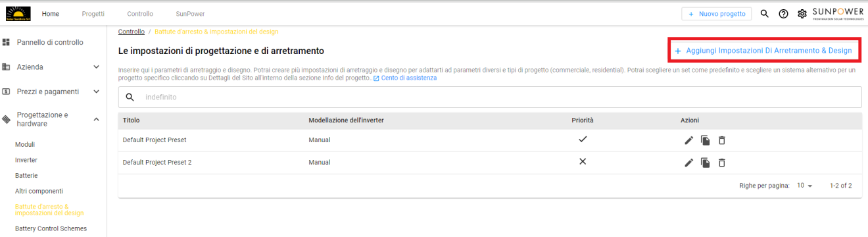This screenshot has width=868, height=237.
Task: Open Moduli in the sidebar
Action: click(x=25, y=144)
